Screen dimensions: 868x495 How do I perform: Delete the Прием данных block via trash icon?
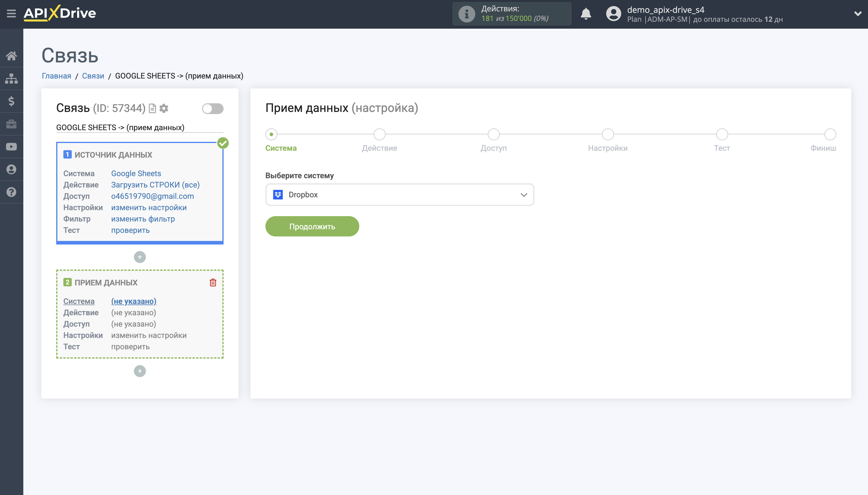pos(213,282)
